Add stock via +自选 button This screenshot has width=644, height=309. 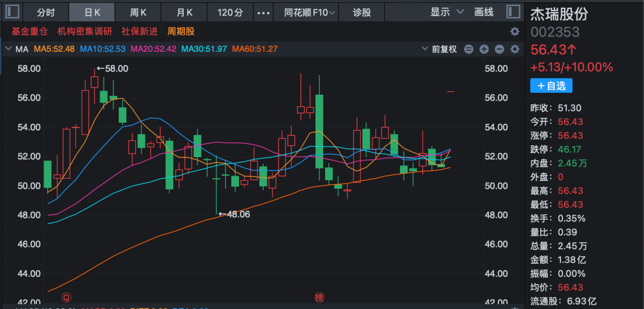pos(551,86)
